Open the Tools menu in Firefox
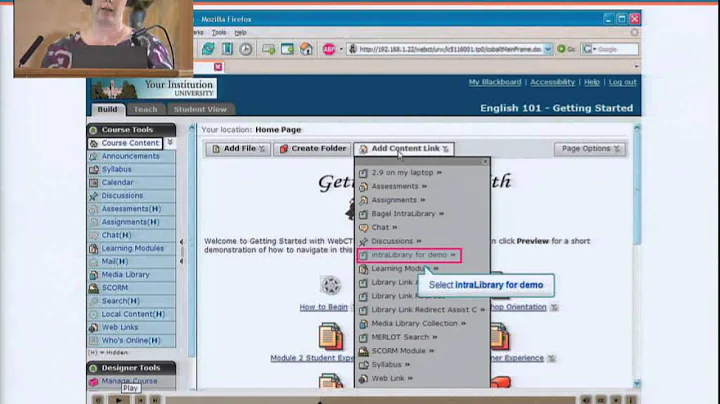Viewport: 720px width, 404px height. 219,33
